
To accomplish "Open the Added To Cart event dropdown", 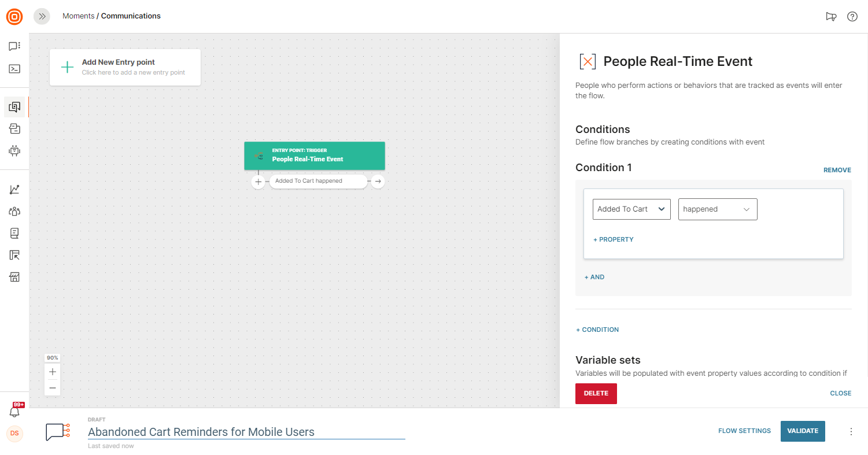I will pos(631,209).
